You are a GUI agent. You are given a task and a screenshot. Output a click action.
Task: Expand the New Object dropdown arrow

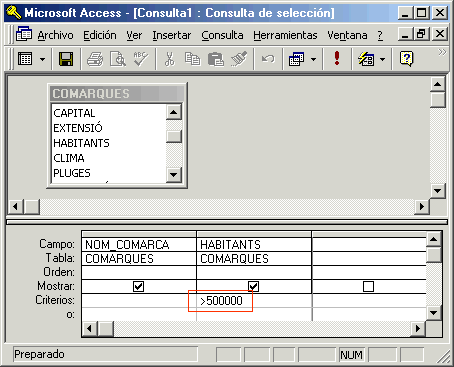click(x=383, y=59)
